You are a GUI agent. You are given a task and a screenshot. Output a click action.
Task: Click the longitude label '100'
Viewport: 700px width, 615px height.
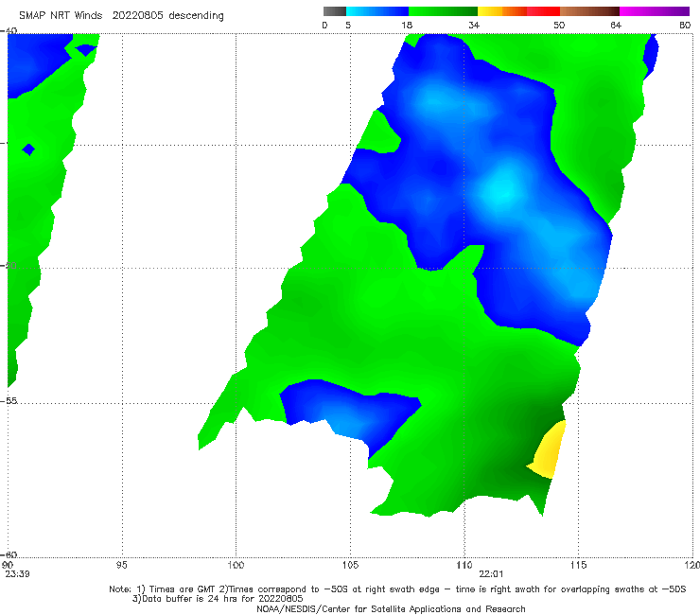236,565
